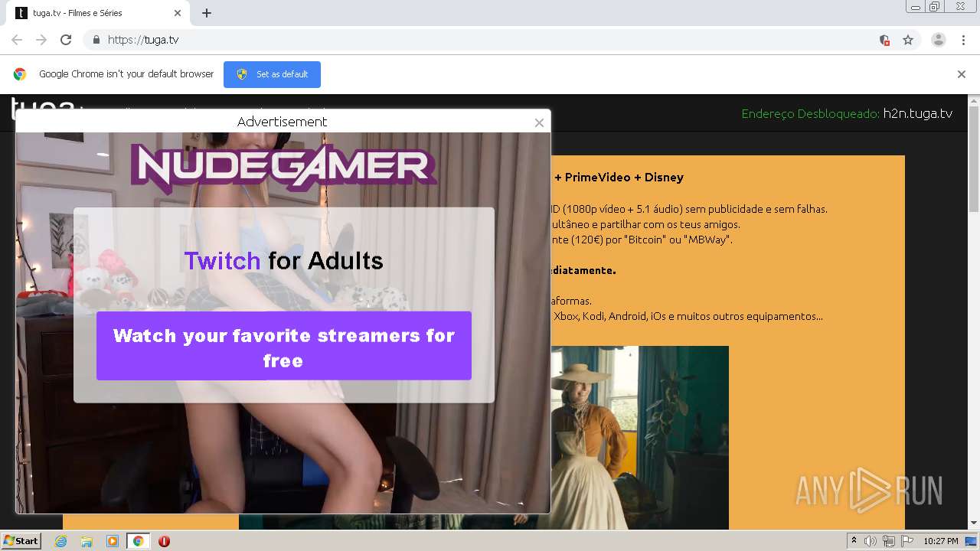Click the h2n.tuga.tv address link
Viewport: 980px width, 551px height.
click(x=917, y=113)
